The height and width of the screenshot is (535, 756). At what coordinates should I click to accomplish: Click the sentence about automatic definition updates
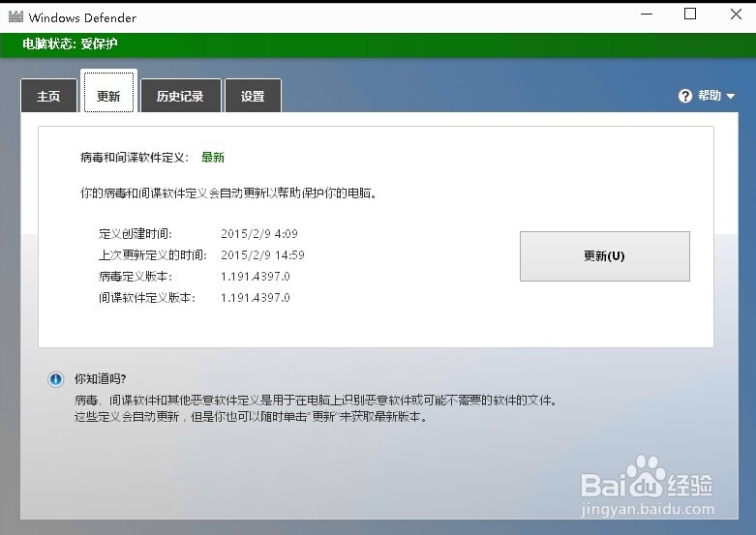coord(228,193)
